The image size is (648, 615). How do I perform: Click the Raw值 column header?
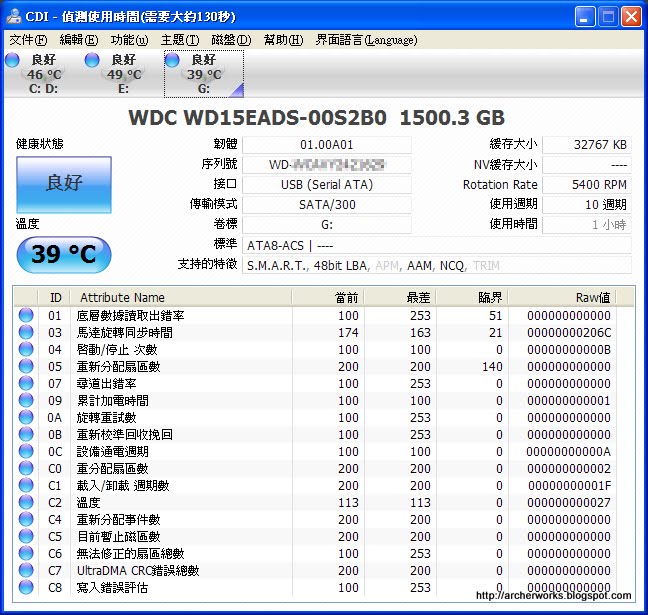pos(562,298)
